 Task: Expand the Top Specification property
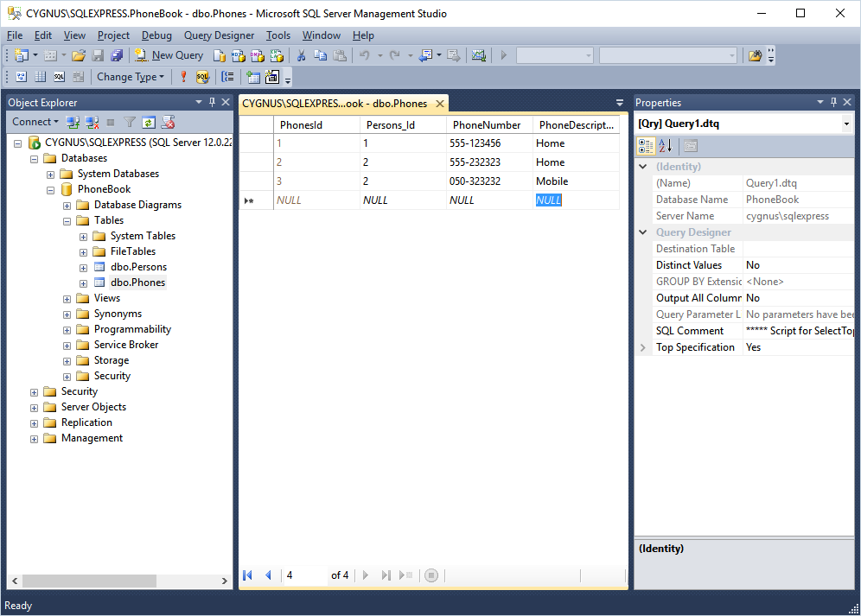(x=643, y=347)
